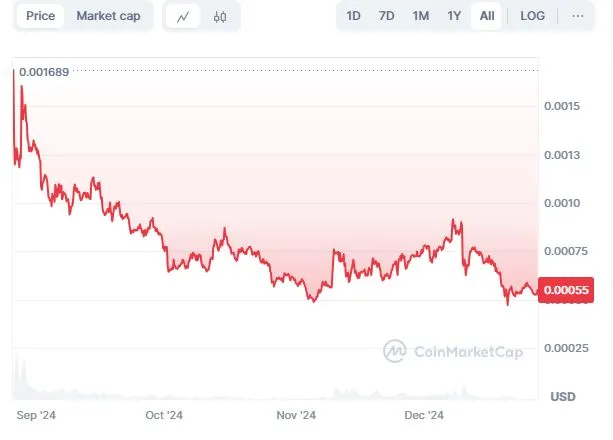Image resolution: width=613 pixels, height=440 pixels.
Task: Toggle the LOG scale option
Action: [x=532, y=16]
